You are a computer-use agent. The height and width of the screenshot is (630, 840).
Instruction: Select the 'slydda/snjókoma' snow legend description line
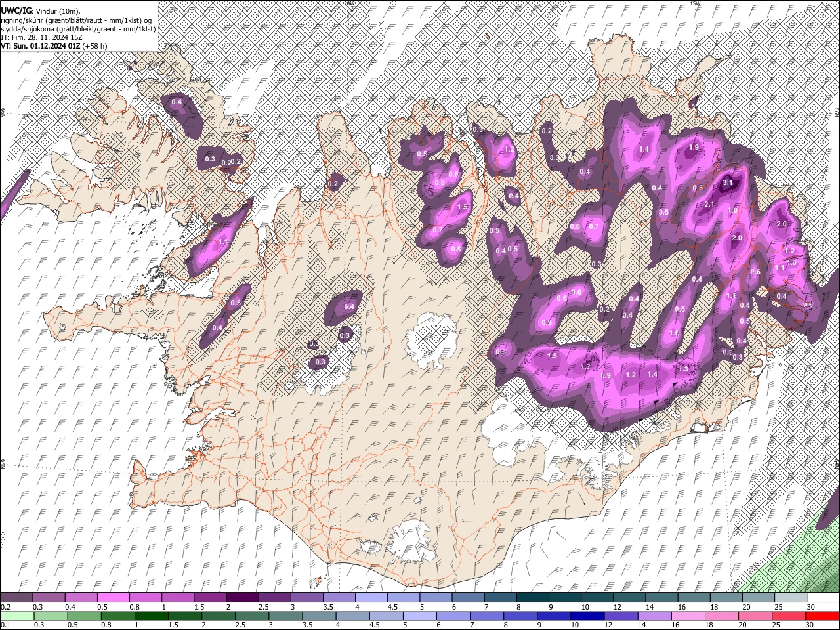pyautogui.click(x=77, y=29)
